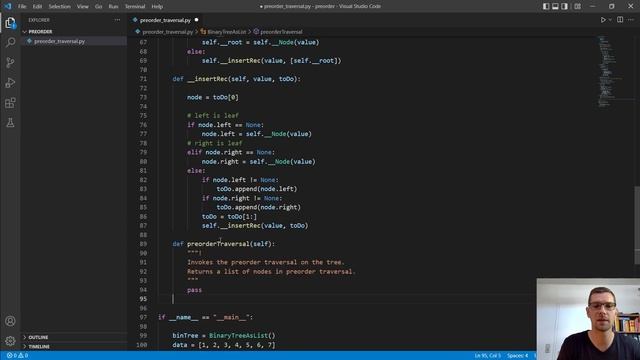Click 'if __name__ == "__main__":' line

(205, 317)
